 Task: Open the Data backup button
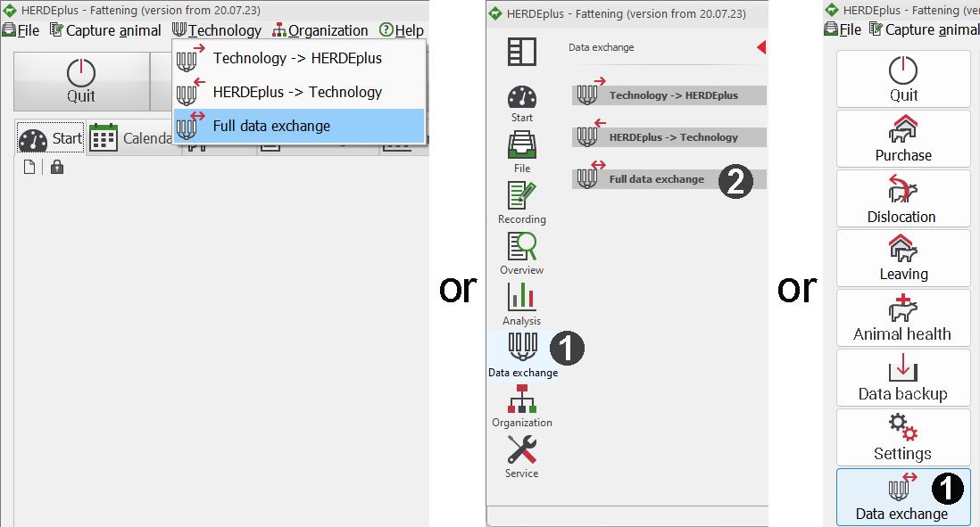coord(903,378)
